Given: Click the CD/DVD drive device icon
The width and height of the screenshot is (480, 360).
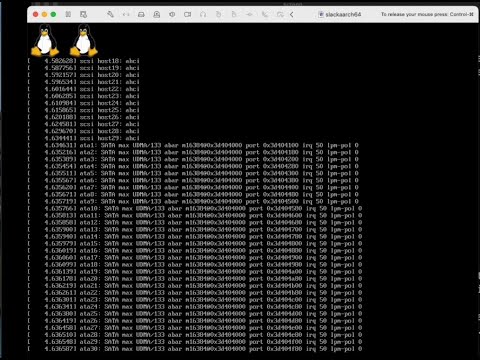Looking at the screenshot, I should [157, 14].
